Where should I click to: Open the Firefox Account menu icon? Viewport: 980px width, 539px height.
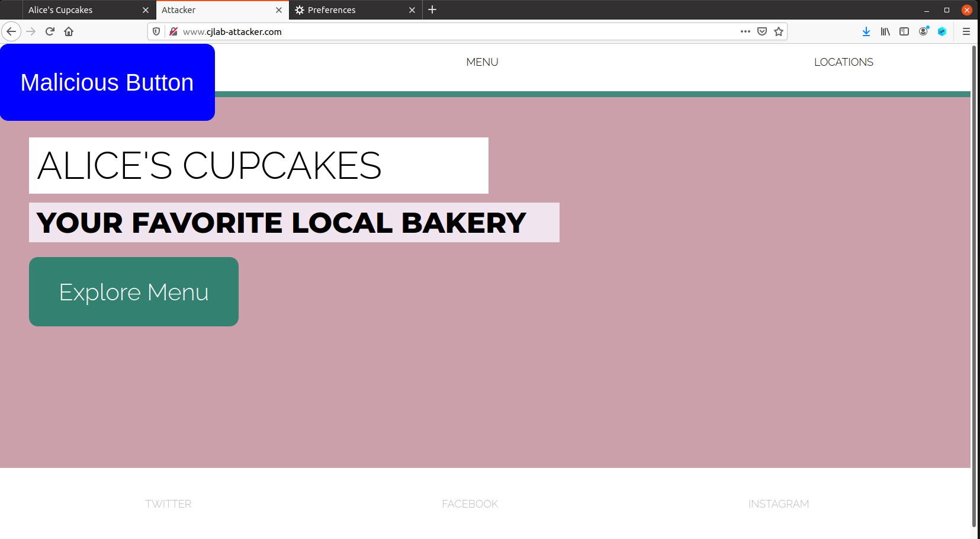923,31
